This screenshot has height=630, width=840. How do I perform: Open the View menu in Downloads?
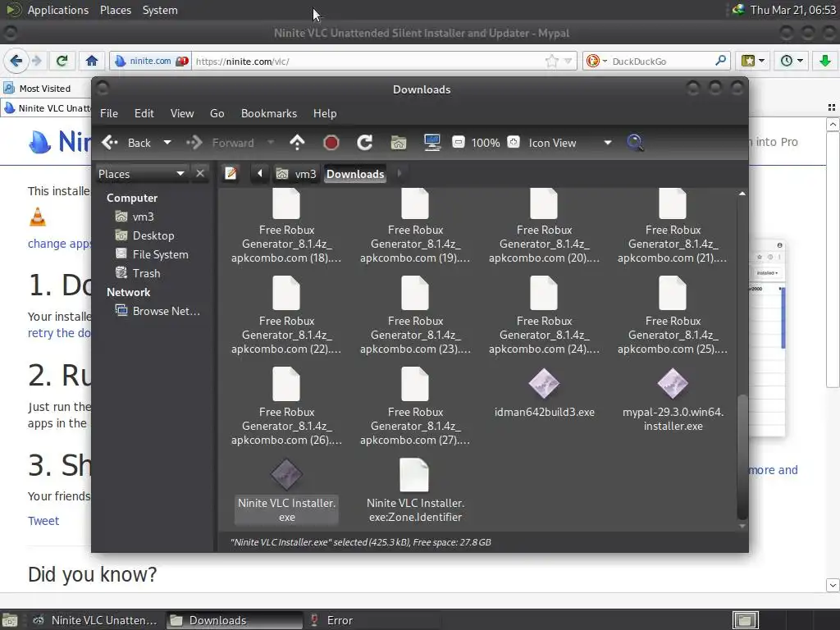click(x=182, y=113)
